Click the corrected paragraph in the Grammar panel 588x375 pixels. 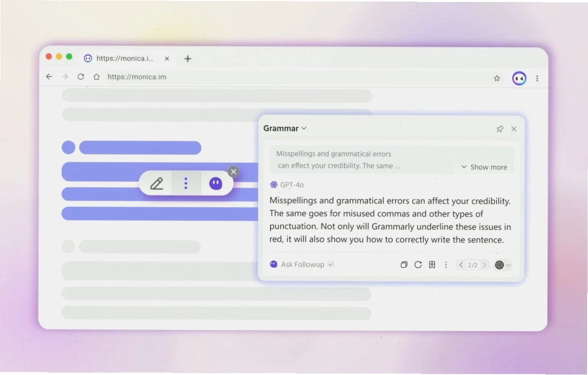[390, 220]
